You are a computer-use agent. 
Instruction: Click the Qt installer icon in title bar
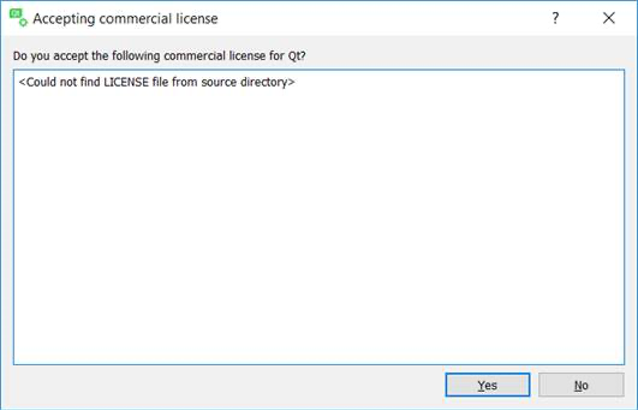17,17
